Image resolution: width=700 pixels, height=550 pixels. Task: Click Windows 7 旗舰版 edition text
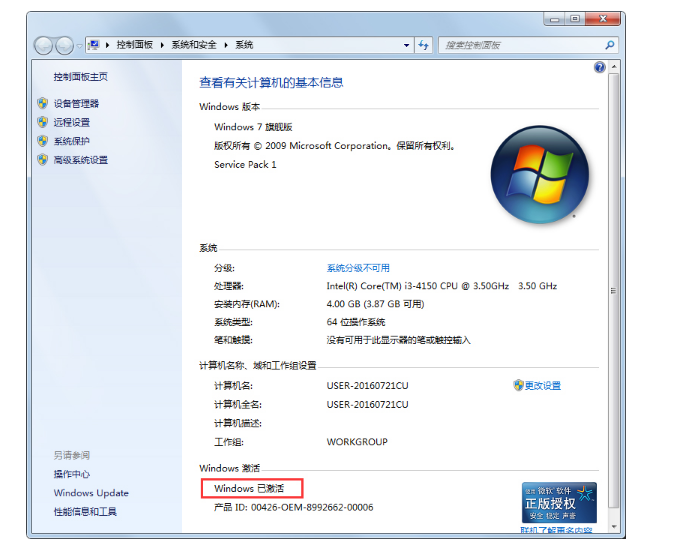coord(253,127)
